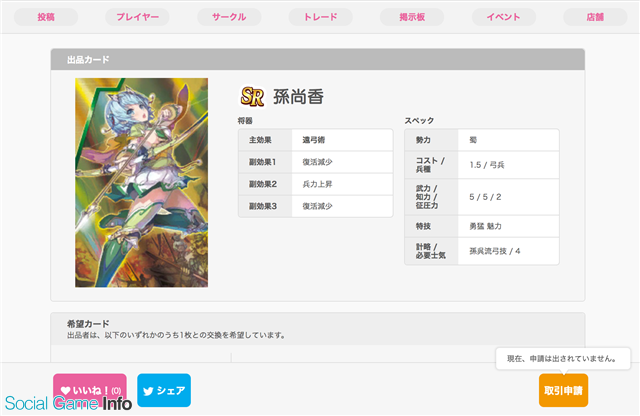The image size is (640, 416).
Task: Click the 勢力 row label
Action: 423,140
